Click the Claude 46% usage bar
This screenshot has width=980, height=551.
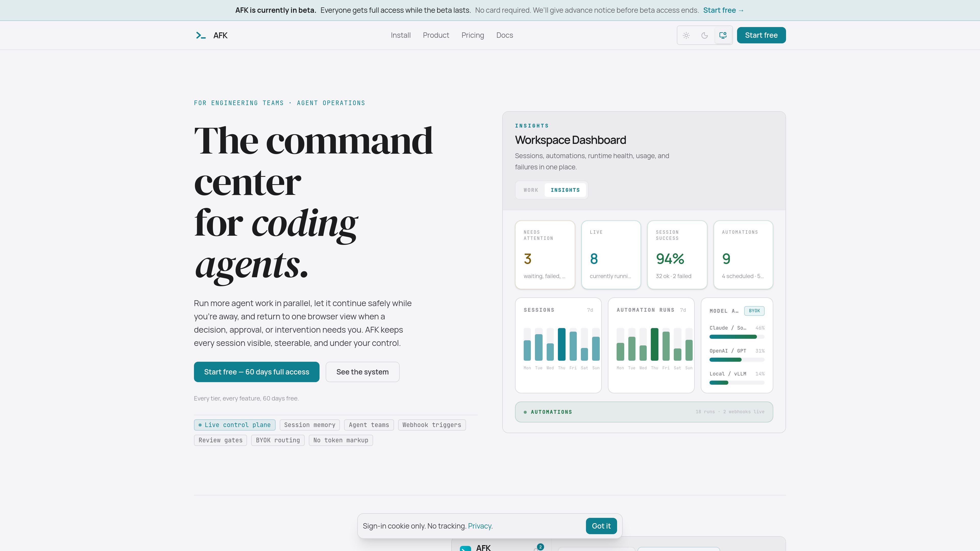(737, 337)
